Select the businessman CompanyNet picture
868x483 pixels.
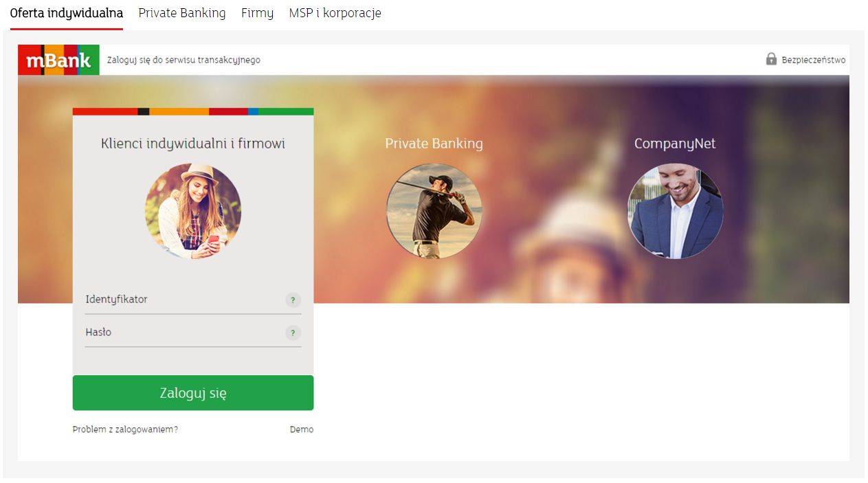click(x=675, y=211)
